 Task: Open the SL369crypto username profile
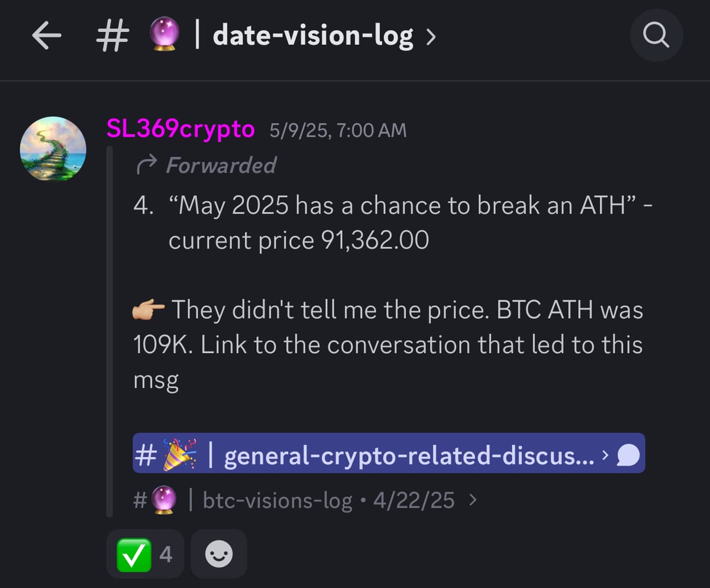pos(181,129)
